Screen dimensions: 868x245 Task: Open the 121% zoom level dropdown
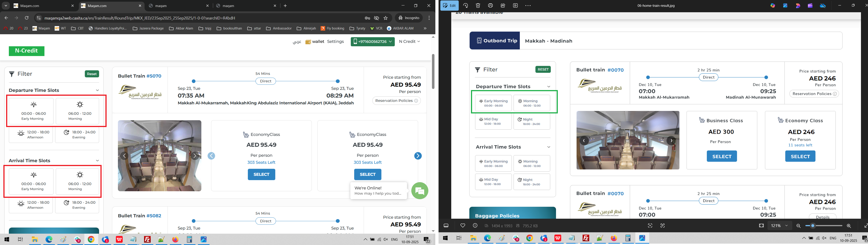779,225
